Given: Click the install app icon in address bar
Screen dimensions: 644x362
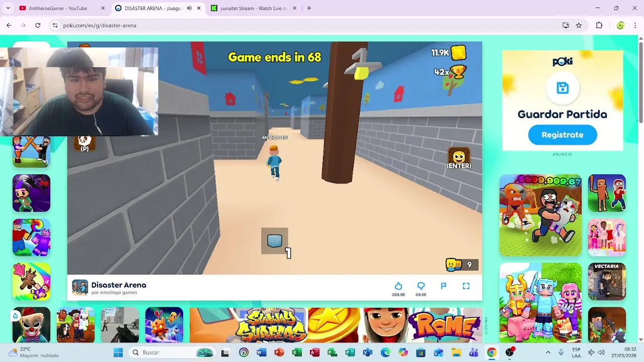Looking at the screenshot, I should point(566,25).
